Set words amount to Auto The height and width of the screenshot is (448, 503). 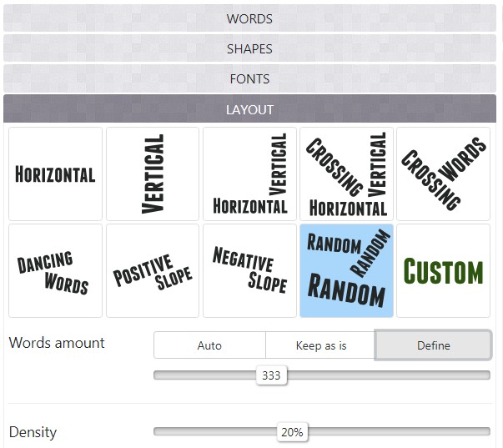(209, 345)
